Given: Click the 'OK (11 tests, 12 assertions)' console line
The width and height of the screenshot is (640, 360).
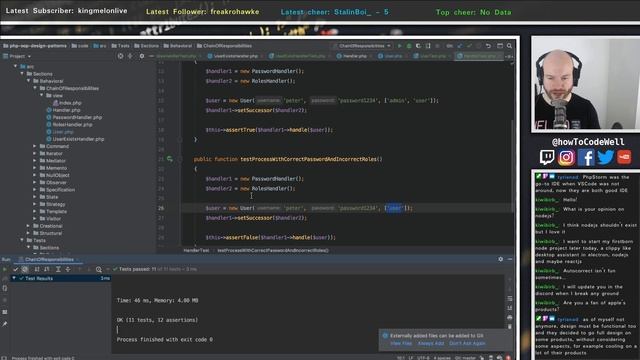Looking at the screenshot, I should [157, 320].
